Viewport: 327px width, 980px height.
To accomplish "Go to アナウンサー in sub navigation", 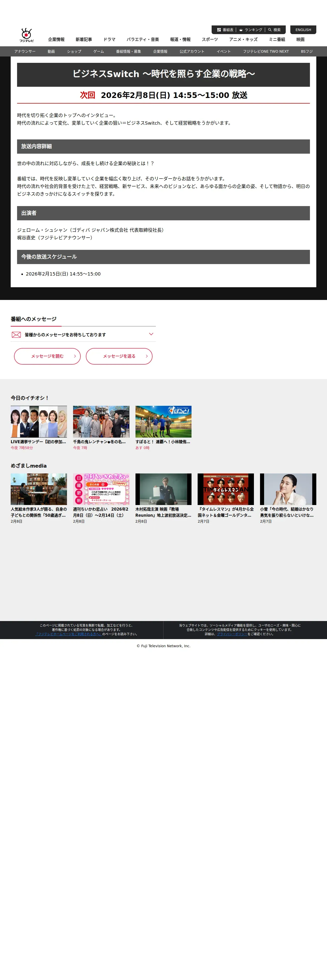I will click(25, 52).
